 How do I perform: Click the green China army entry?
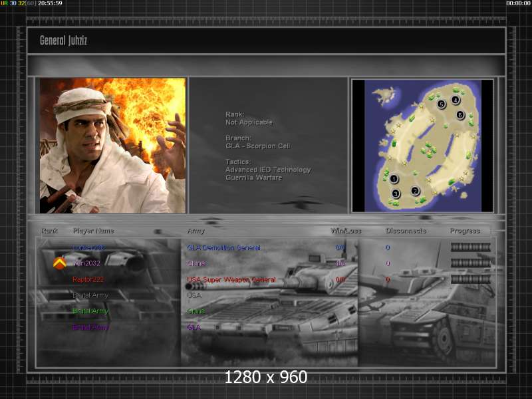click(196, 311)
